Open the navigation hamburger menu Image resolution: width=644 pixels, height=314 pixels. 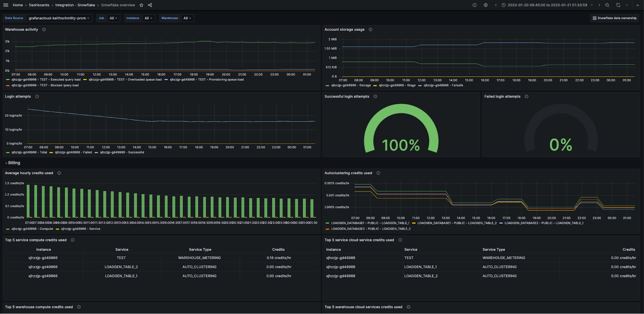coord(5,5)
